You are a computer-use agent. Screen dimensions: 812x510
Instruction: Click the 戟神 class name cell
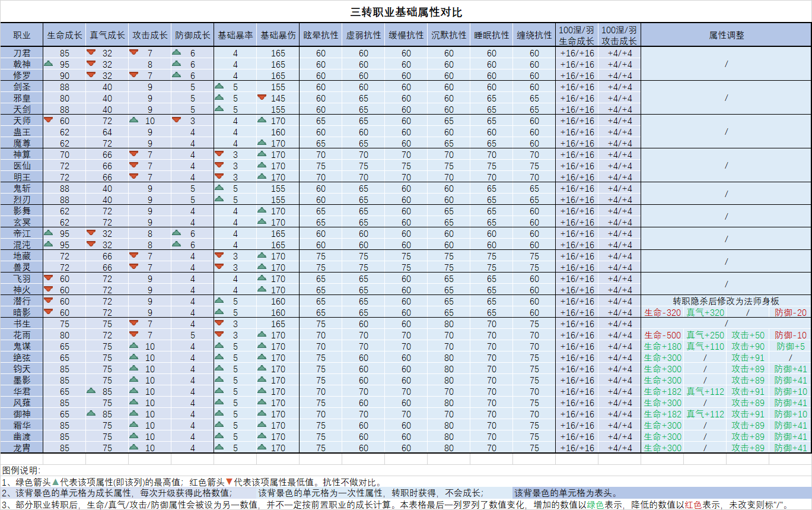[22, 64]
